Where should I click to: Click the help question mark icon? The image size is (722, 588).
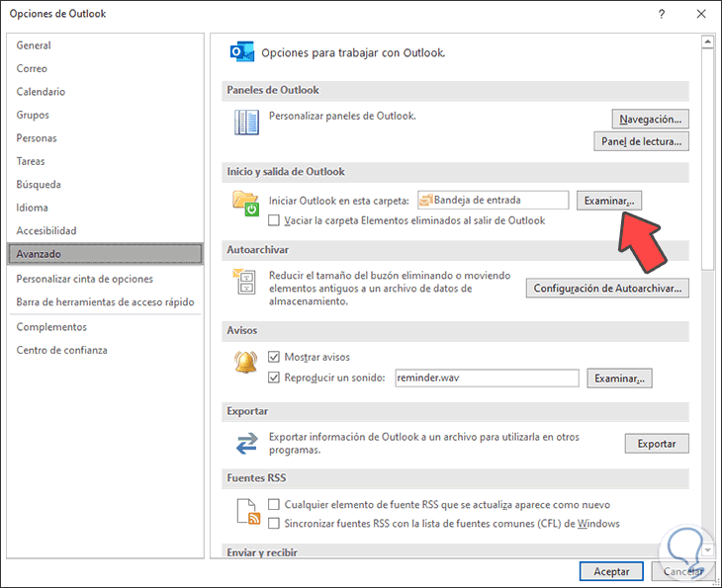coord(662,14)
